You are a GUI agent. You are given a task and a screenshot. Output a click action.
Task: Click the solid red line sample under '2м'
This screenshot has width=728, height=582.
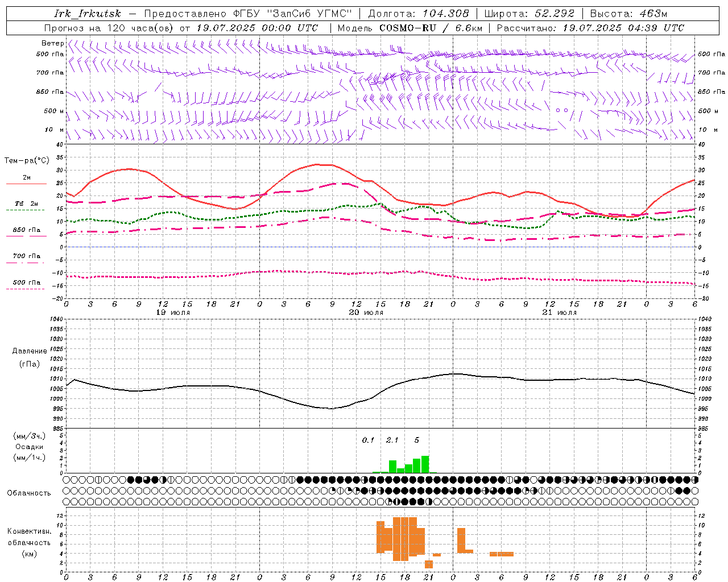pyautogui.click(x=26, y=184)
